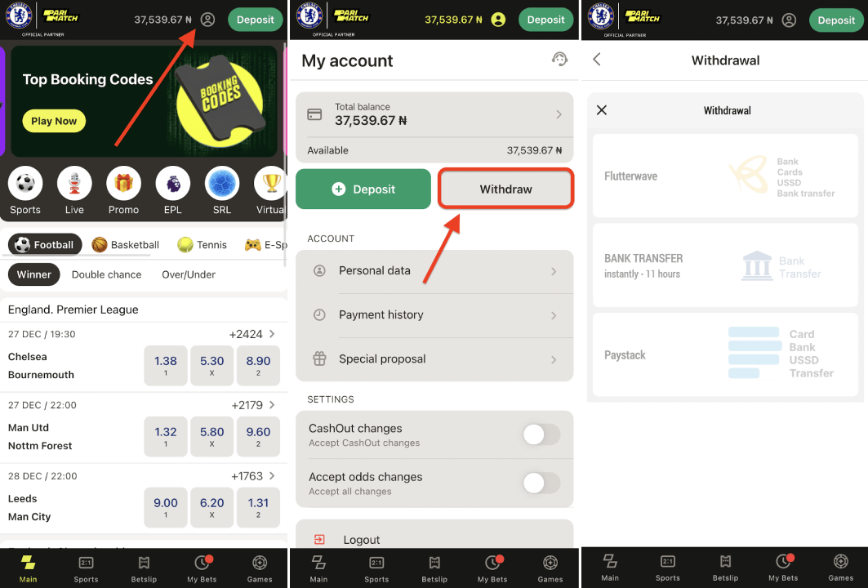Open the Total balance chevron
The height and width of the screenshot is (588, 868).
(559, 114)
